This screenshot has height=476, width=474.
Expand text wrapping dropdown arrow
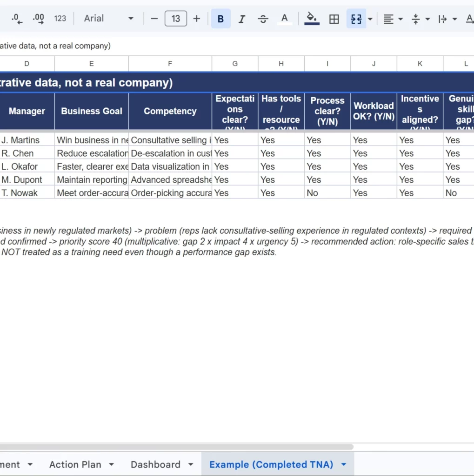click(x=454, y=19)
